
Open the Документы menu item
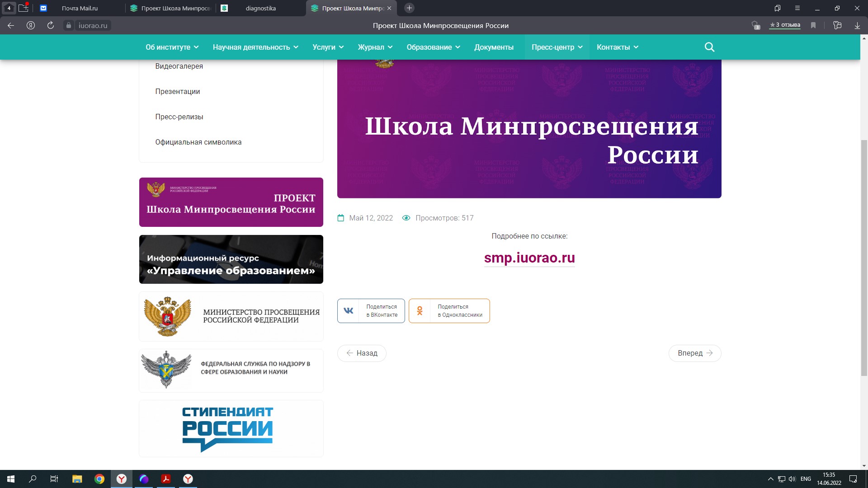(x=494, y=47)
